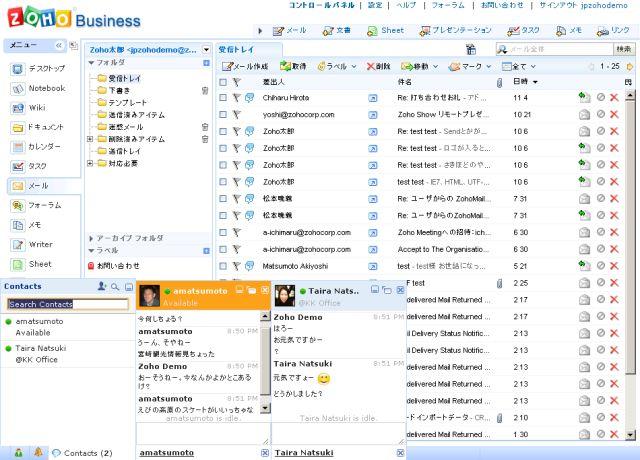Open the Sheet tab in the top bar

[x=386, y=31]
